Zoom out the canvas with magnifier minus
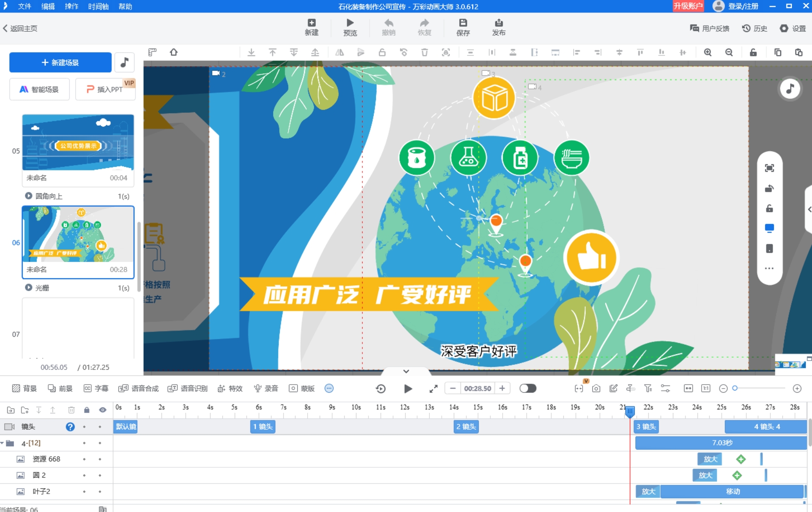Viewport: 812px width, 512px height. (x=729, y=52)
